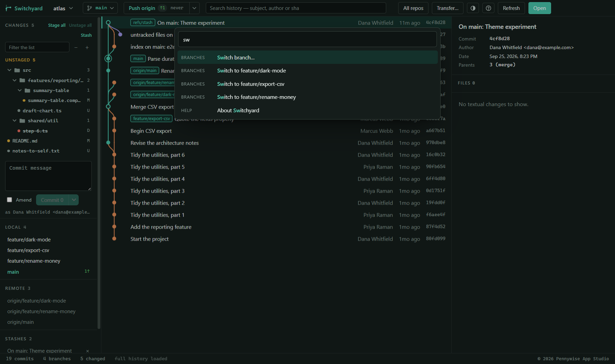The image size is (615, 364).
Task: Click the Switchyard logo icon
Action: point(9,8)
